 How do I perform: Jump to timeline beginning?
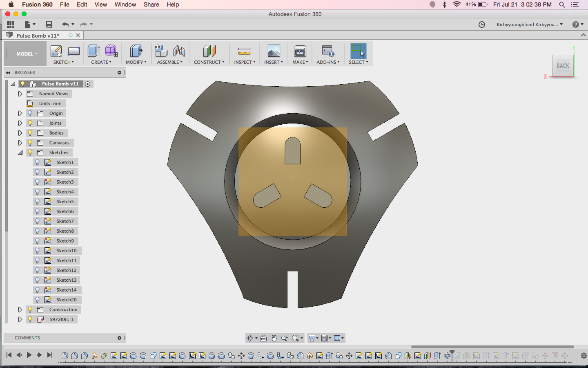click(9, 355)
